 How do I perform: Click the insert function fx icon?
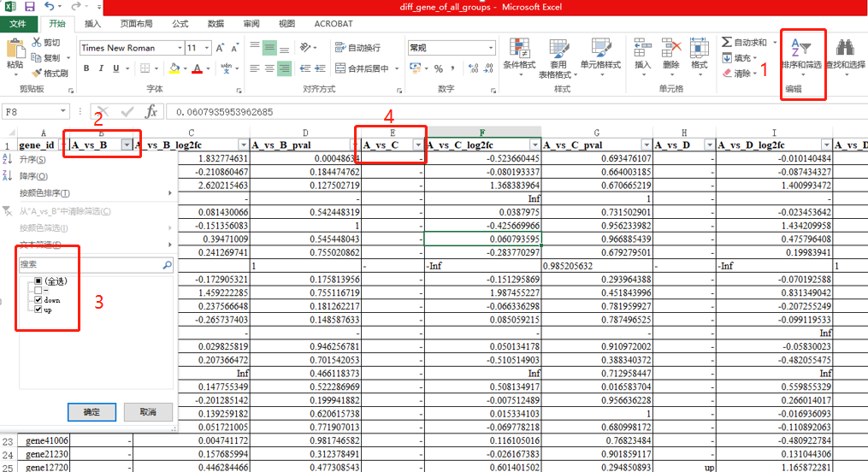pos(151,112)
